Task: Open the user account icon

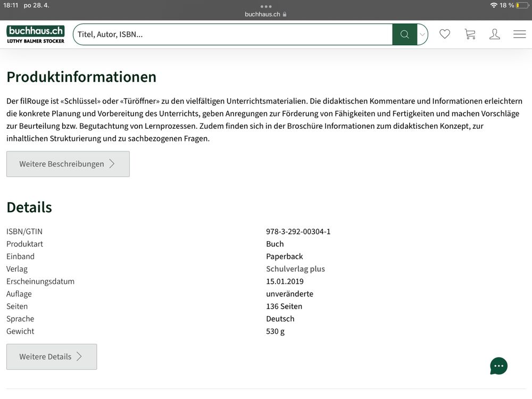Action: pos(494,34)
